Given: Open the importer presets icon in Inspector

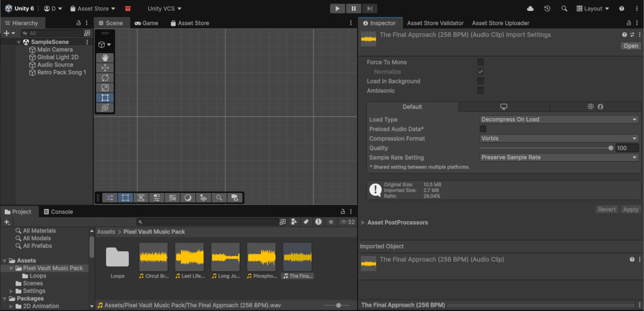Looking at the screenshot, I should (x=632, y=34).
